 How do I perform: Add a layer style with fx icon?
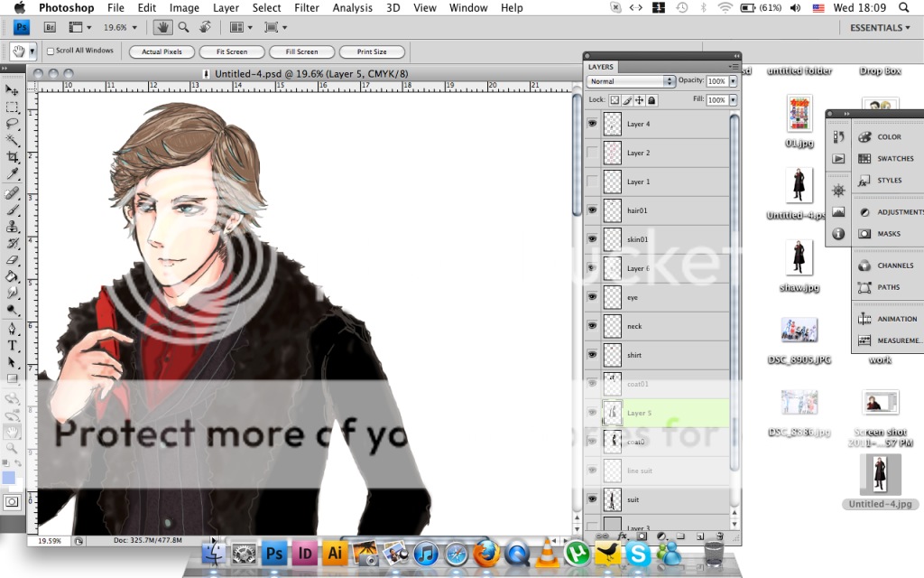[x=622, y=536]
